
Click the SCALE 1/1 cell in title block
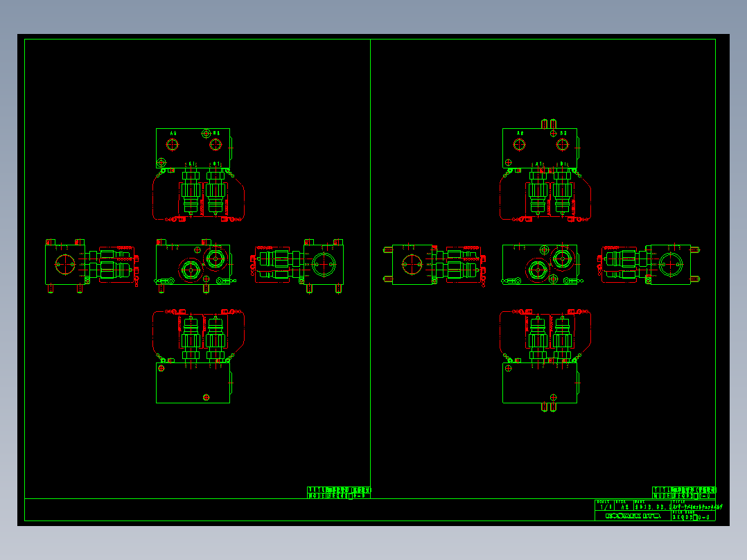pyautogui.click(x=604, y=505)
